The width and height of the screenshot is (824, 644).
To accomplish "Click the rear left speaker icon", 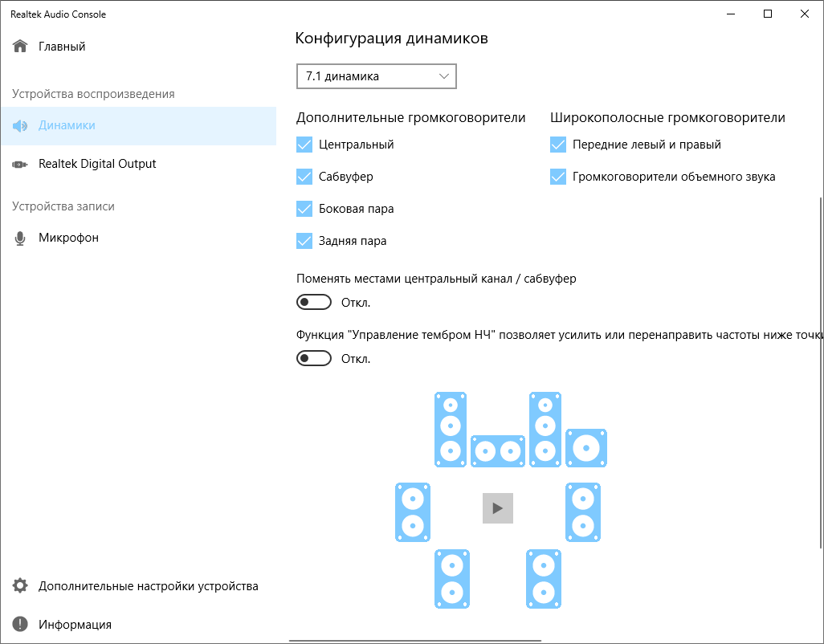I will coord(451,578).
